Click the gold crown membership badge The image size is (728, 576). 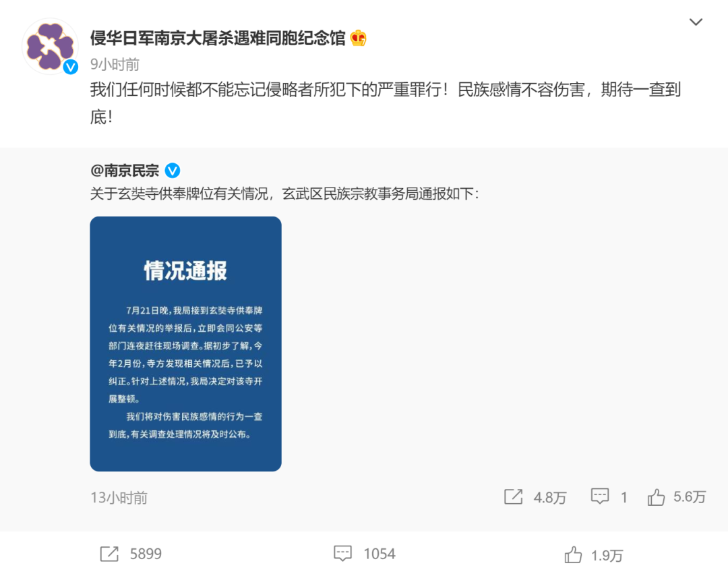[x=359, y=38]
